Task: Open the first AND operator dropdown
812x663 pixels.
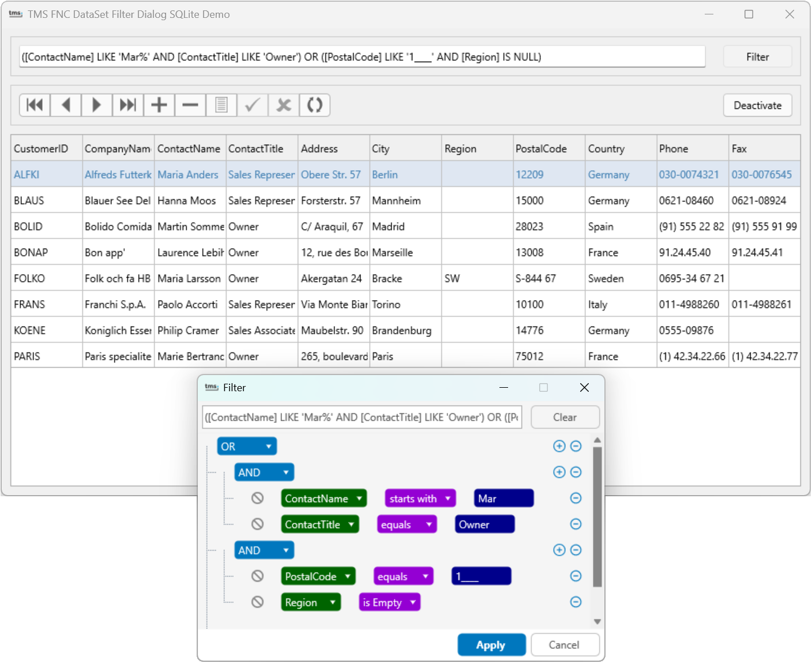Action: (x=264, y=473)
